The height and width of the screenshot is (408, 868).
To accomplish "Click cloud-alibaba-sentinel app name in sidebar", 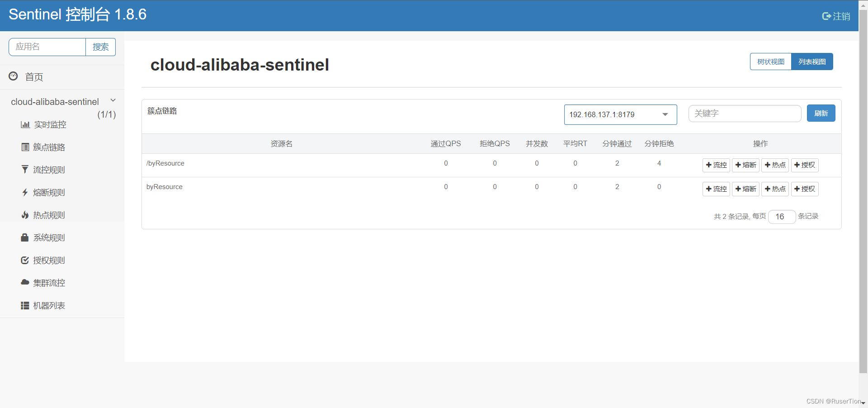I will pos(55,102).
